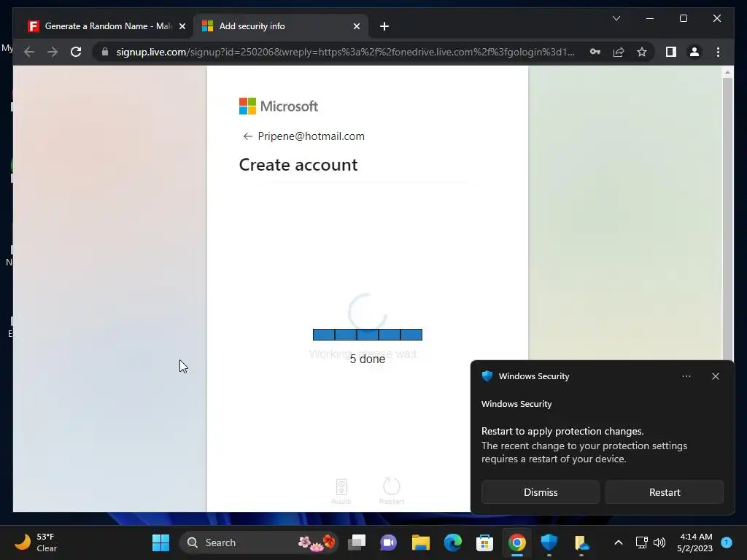Click the Windows Security shield in notification
Image resolution: width=747 pixels, height=560 pixels.
tap(487, 376)
